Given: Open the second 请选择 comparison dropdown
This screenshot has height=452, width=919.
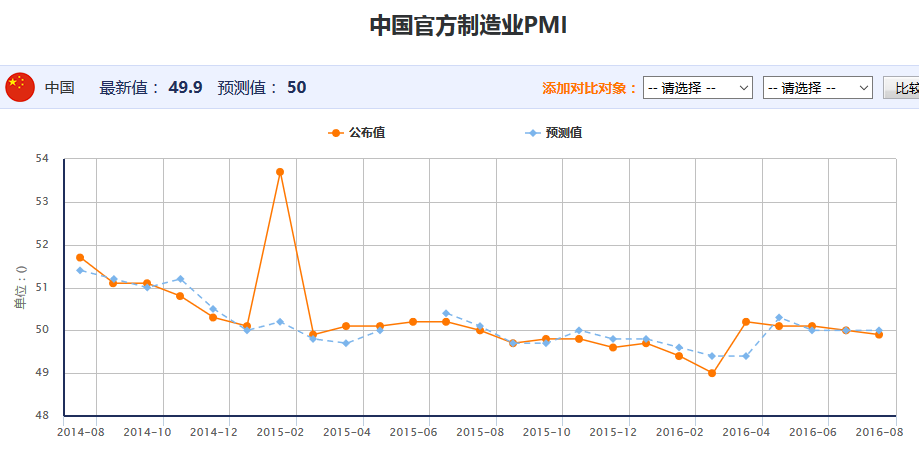Looking at the screenshot, I should click(818, 88).
